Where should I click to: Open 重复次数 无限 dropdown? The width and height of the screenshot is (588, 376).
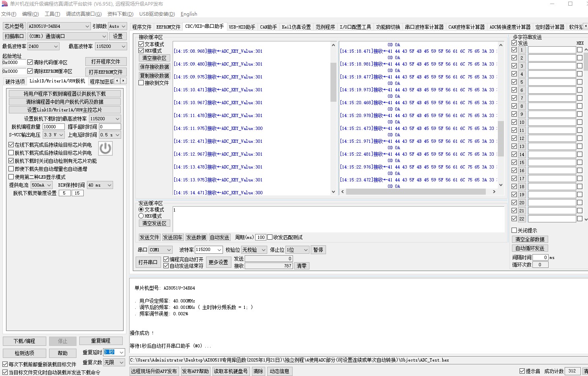[x=114, y=362]
